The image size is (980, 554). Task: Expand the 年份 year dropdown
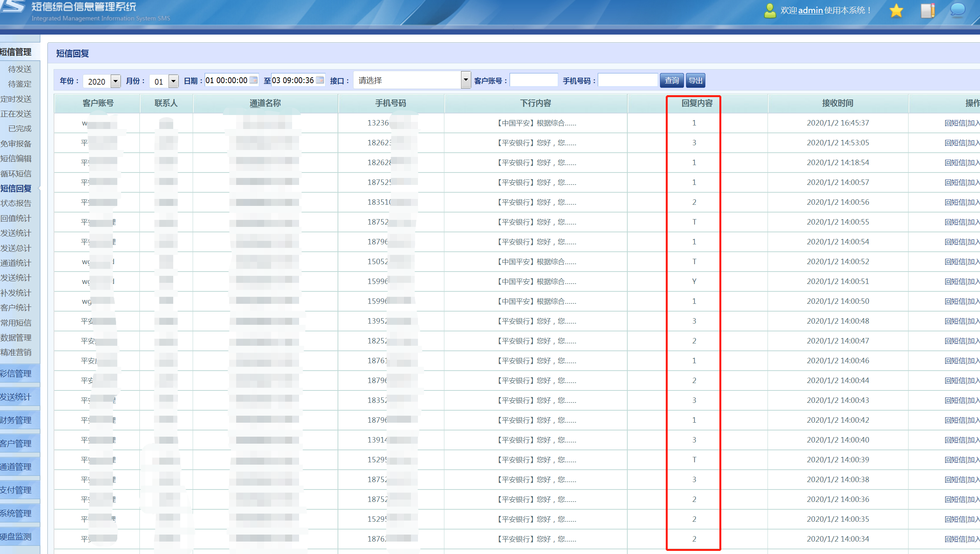click(x=115, y=81)
